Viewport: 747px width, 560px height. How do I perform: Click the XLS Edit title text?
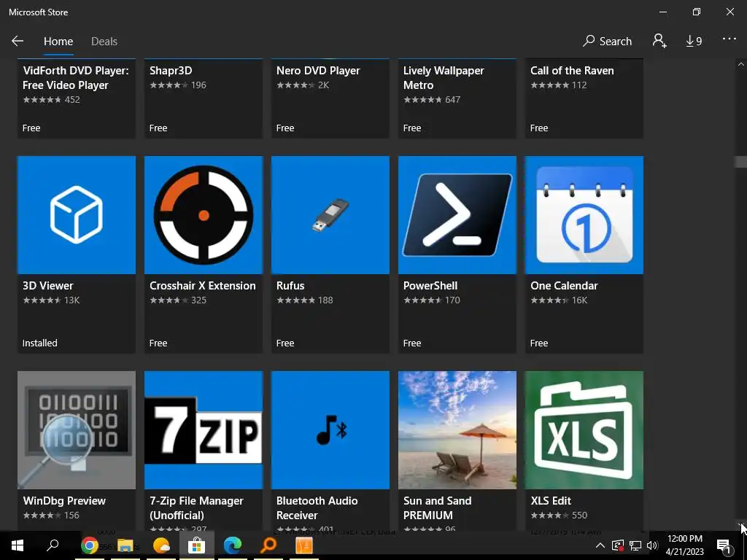551,500
